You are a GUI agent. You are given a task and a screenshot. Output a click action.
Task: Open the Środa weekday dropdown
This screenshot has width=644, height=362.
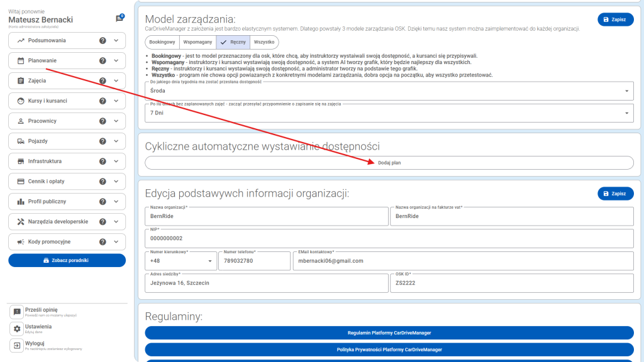pyautogui.click(x=389, y=91)
